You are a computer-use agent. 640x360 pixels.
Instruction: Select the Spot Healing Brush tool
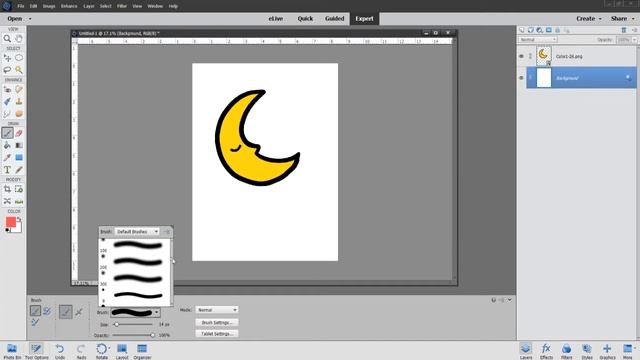[x=19, y=89]
